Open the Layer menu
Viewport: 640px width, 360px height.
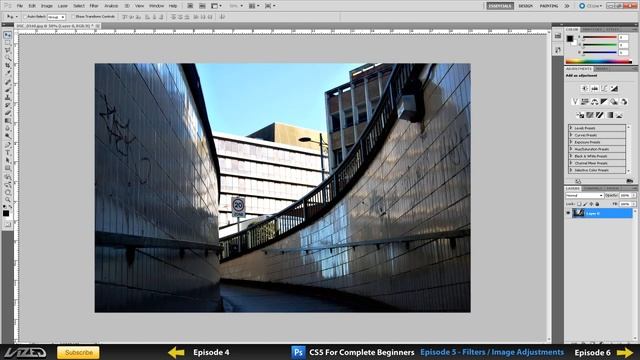pyautogui.click(x=62, y=6)
